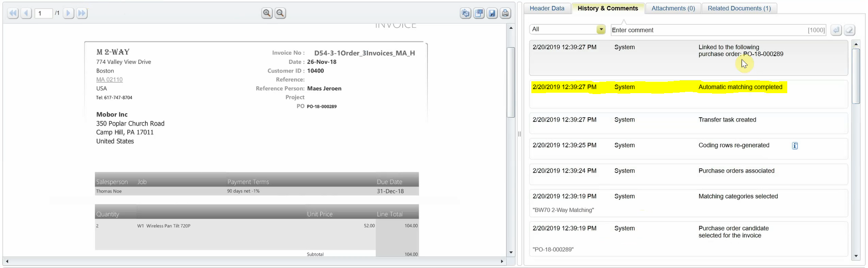Open invoice image in separate window
Screen dimensions: 868x268
pos(479,13)
